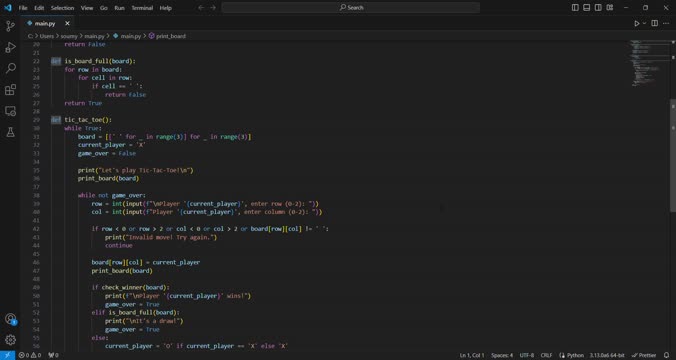This screenshot has width=676, height=360.
Task: Toggle the Primary Side Bar
Action: pyautogui.click(x=575, y=8)
